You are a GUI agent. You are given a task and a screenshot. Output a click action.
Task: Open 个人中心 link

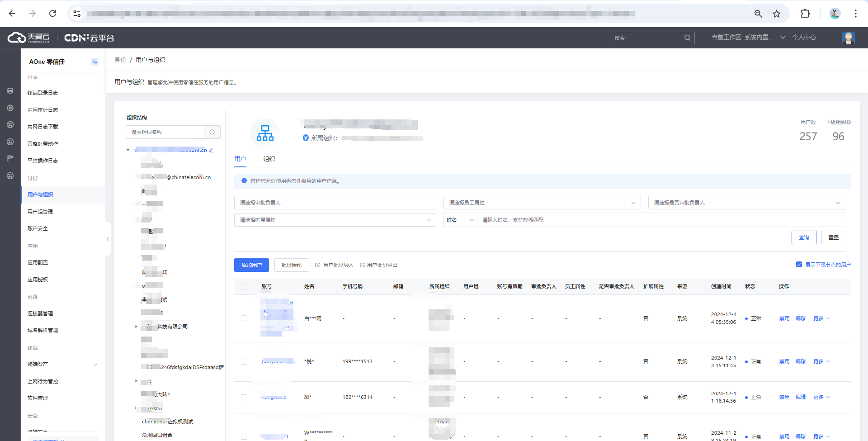click(804, 38)
